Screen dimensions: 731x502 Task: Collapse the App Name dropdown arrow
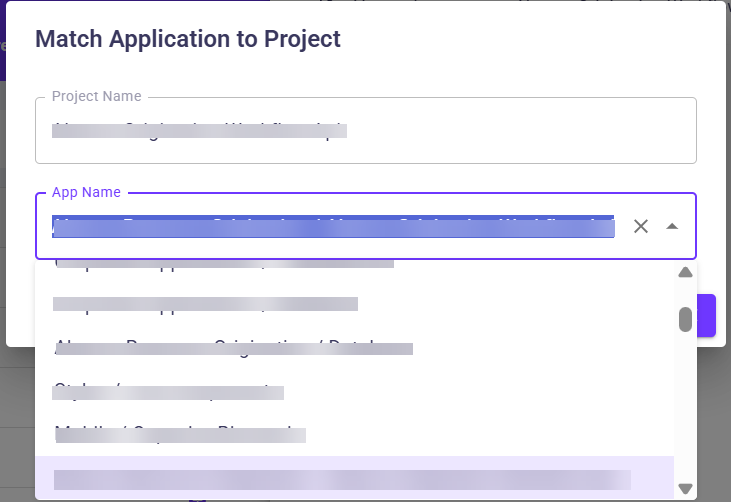(x=672, y=226)
